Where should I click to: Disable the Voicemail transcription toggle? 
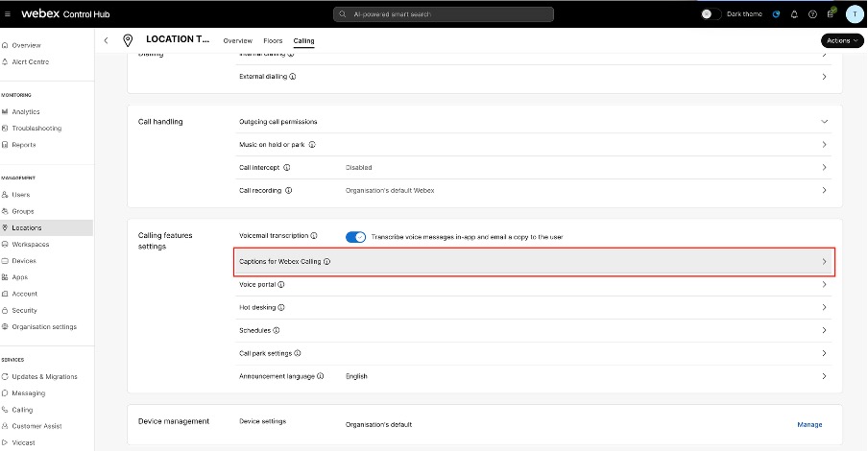tap(356, 236)
